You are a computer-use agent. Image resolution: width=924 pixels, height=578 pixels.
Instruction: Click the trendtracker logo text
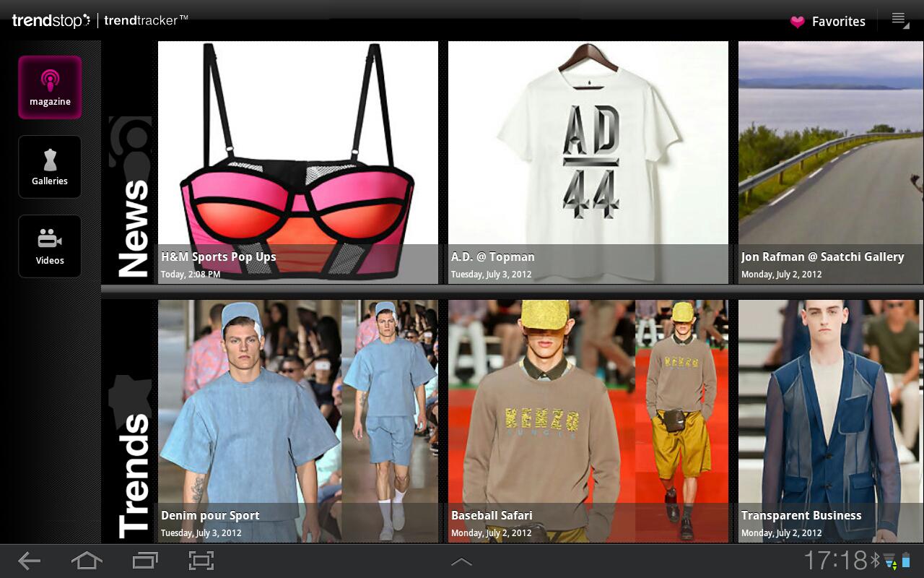pyautogui.click(x=146, y=20)
